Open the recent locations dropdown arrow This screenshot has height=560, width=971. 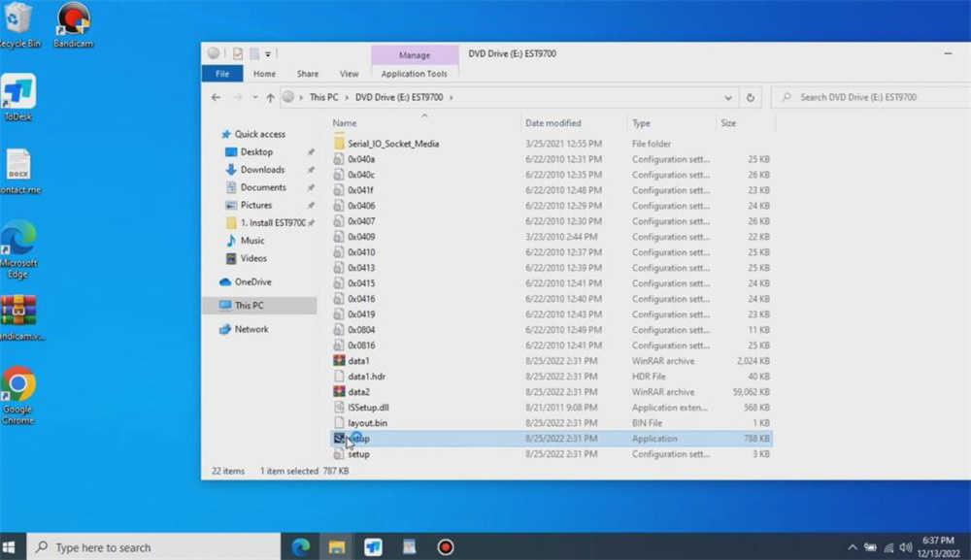click(254, 97)
